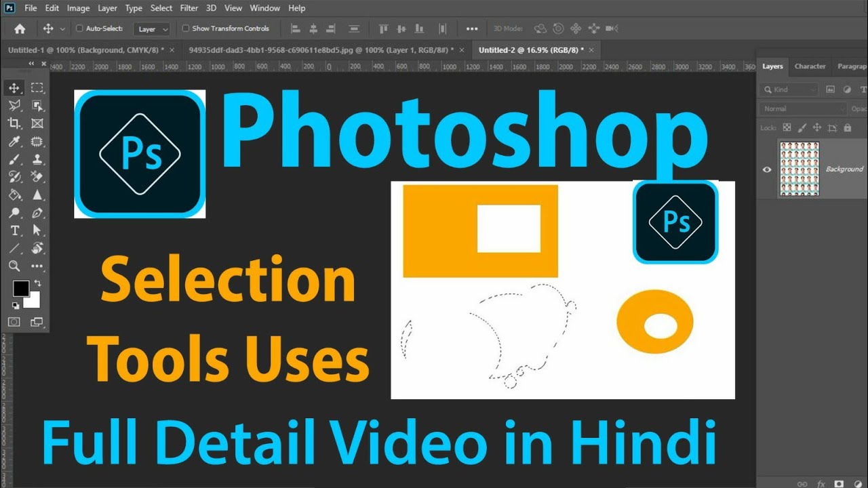This screenshot has width=868, height=488.
Task: Click the black foreground color swatch
Action: point(21,289)
